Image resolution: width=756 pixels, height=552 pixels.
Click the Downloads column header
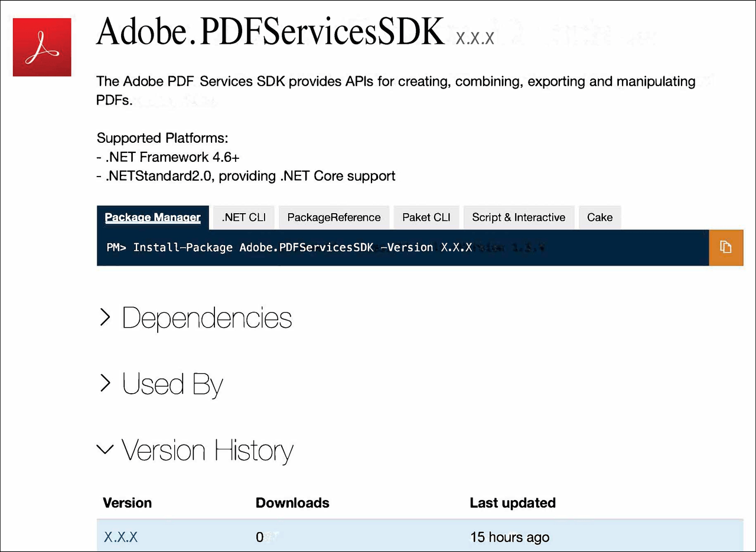point(292,503)
